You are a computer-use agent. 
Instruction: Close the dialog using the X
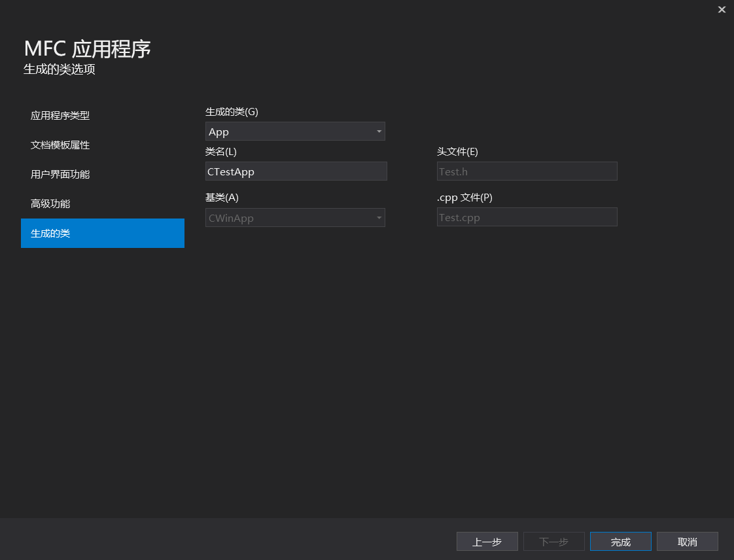722,9
